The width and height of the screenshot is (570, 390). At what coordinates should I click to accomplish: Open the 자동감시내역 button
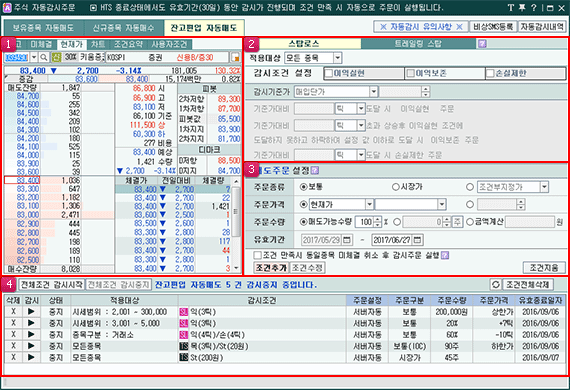(x=542, y=27)
